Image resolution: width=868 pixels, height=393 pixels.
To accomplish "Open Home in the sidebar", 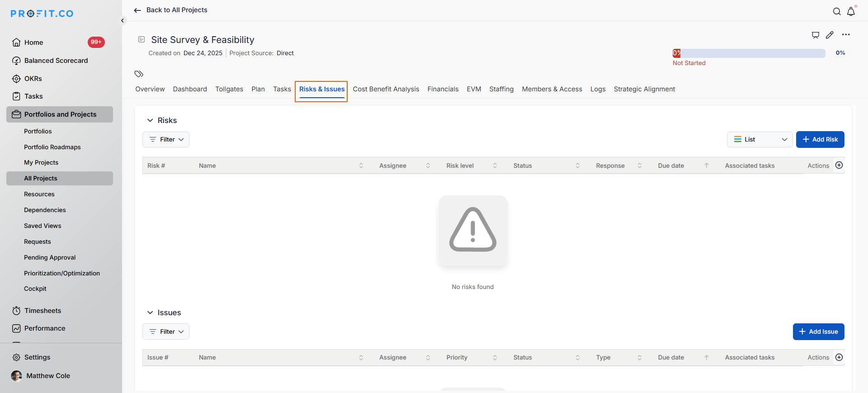I will coord(33,43).
